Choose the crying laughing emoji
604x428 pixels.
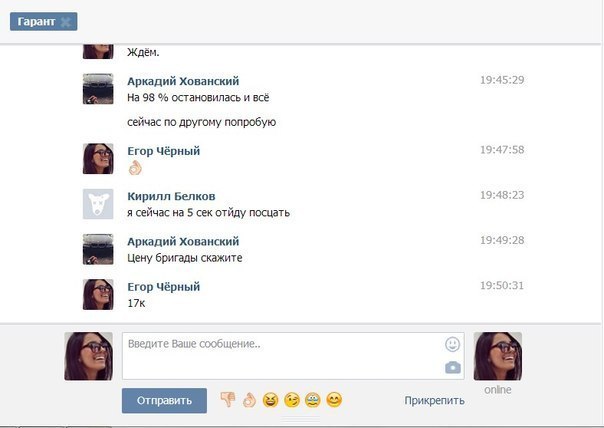(x=313, y=400)
